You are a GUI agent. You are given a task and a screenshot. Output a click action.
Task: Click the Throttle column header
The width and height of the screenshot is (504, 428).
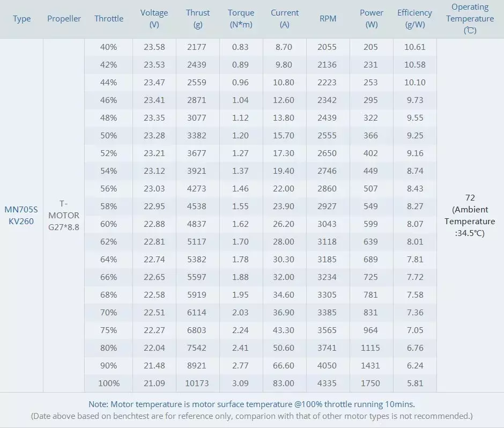tap(109, 19)
